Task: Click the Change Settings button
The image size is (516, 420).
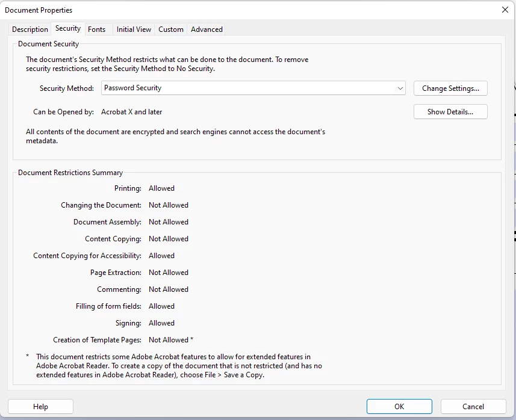Action: pyautogui.click(x=450, y=88)
